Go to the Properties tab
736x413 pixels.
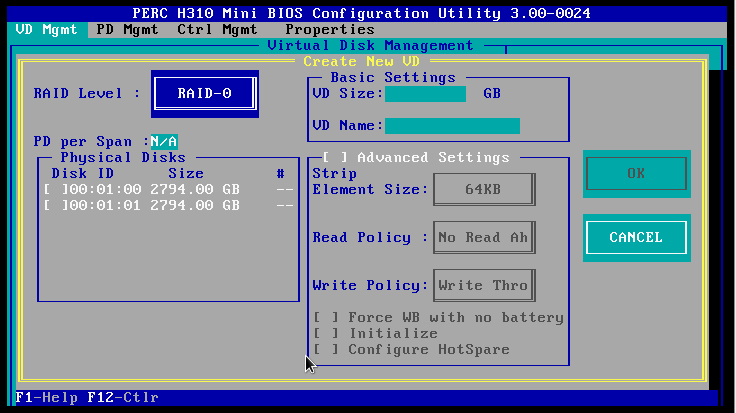328,29
